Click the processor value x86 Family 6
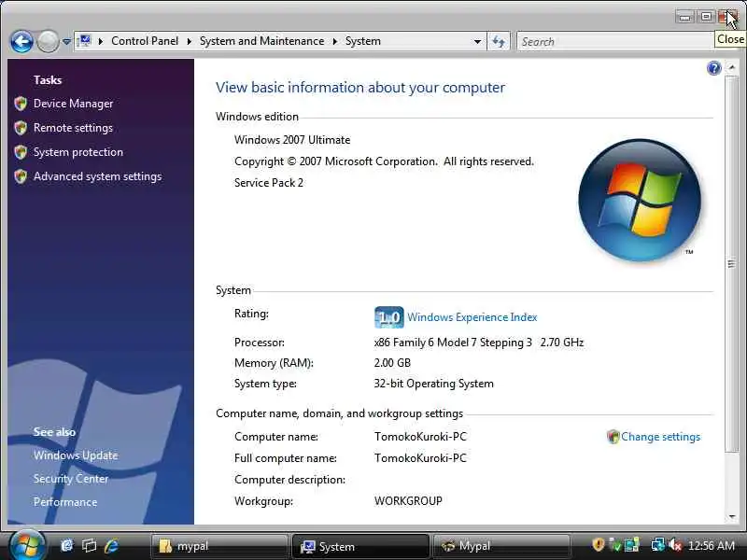Image resolution: width=747 pixels, height=560 pixels. 479,343
